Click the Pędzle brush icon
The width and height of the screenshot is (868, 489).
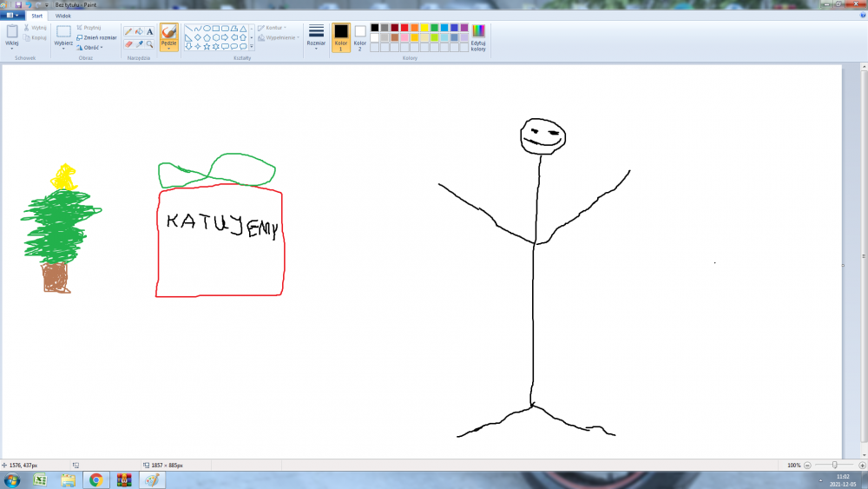click(x=169, y=32)
